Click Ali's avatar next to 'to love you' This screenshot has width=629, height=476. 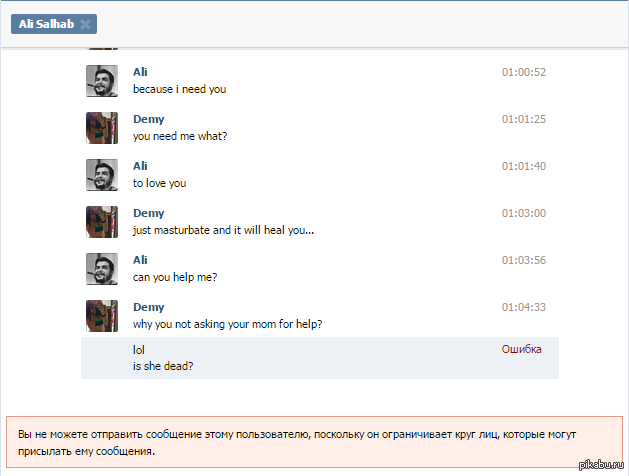click(x=102, y=175)
